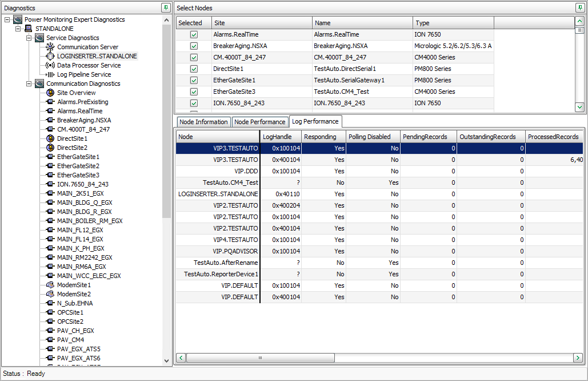Uncheck the Alarms.RealTime node checkbox

click(194, 34)
